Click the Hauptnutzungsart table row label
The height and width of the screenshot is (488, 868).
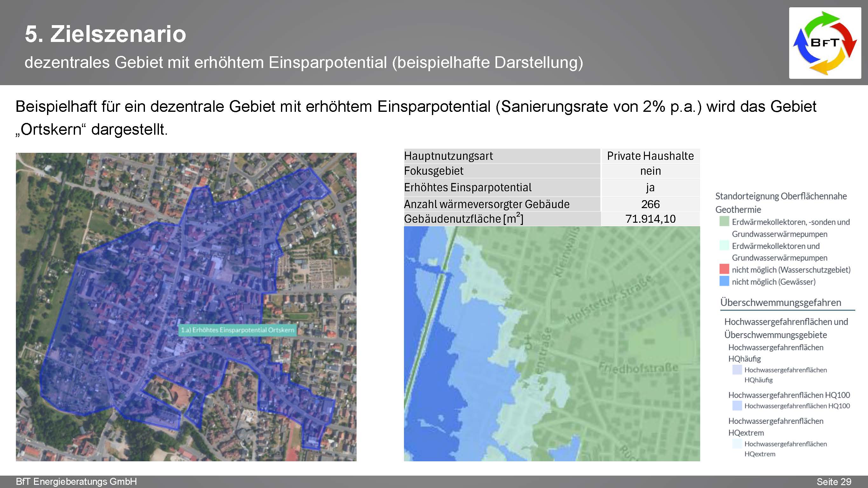448,156
